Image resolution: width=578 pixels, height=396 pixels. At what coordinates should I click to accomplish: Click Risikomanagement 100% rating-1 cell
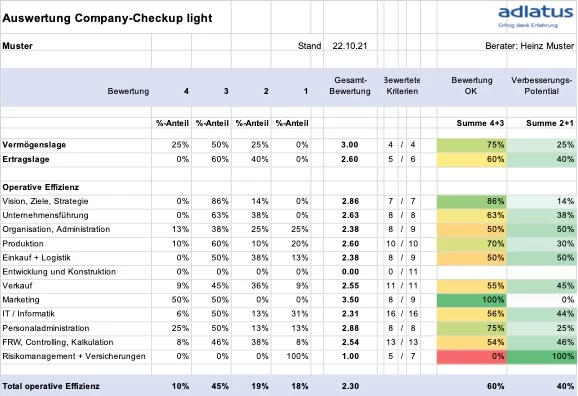pos(297,356)
